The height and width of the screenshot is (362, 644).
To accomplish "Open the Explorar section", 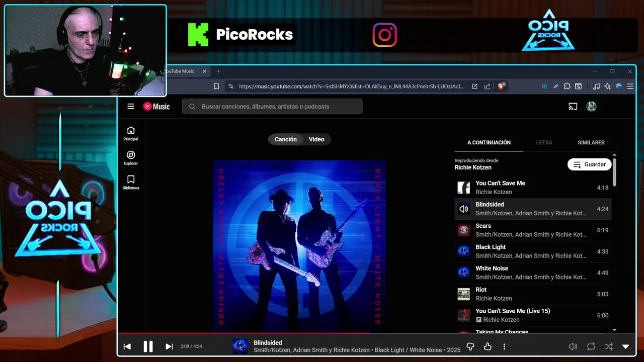I will (x=131, y=158).
